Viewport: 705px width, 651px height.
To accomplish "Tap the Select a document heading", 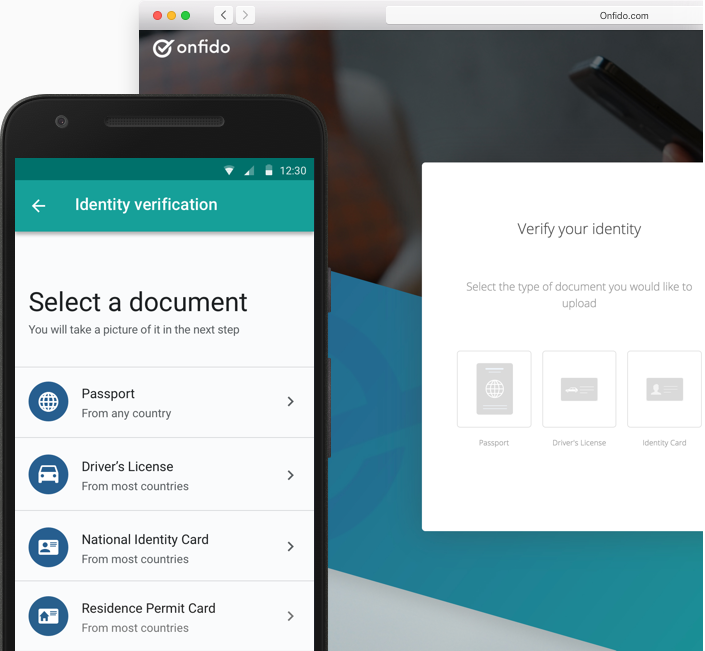I will click(x=138, y=302).
